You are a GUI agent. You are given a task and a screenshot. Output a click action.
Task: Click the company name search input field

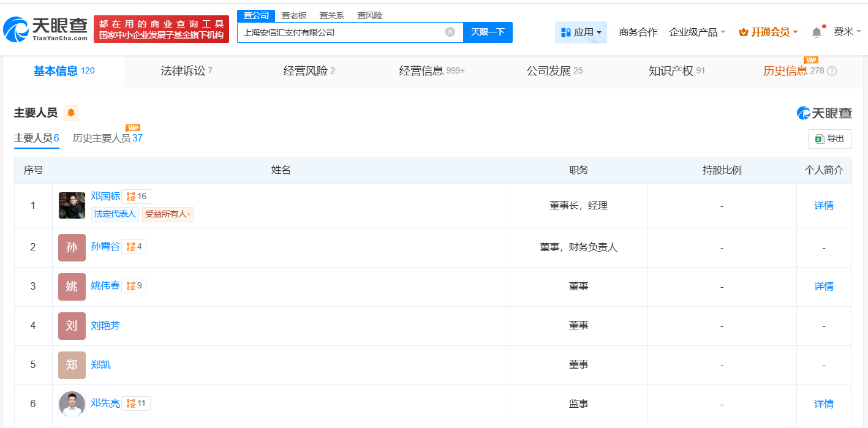(340, 32)
